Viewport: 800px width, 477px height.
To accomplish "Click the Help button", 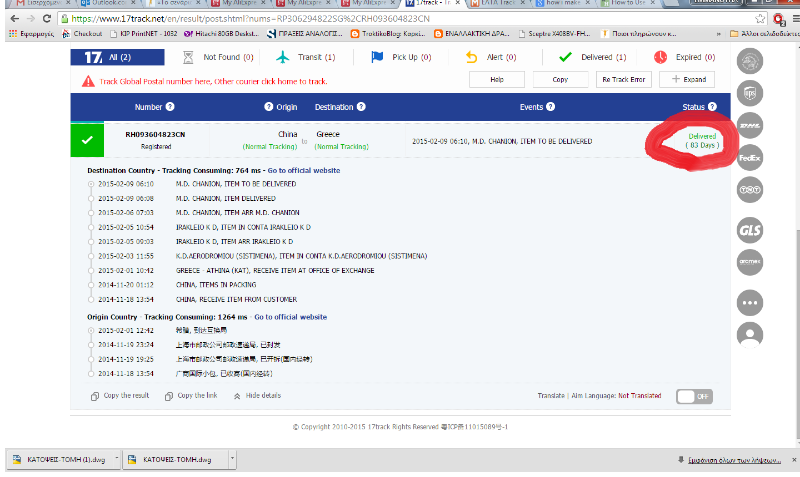I will pos(496,80).
